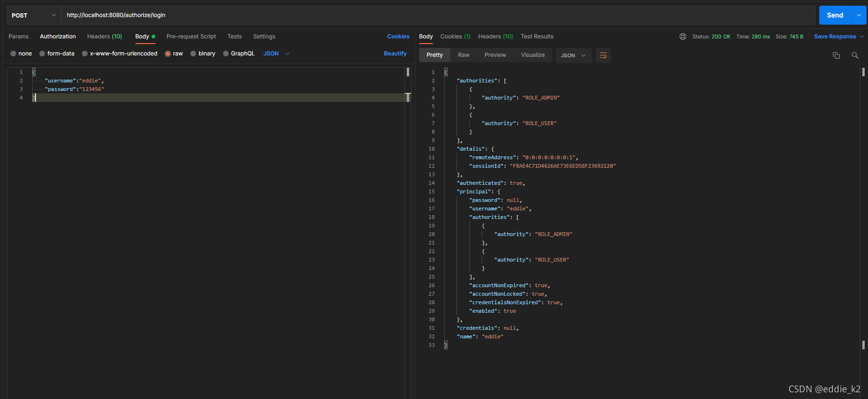Click the "enabled": true line
The width and height of the screenshot is (868, 399).
click(x=492, y=311)
